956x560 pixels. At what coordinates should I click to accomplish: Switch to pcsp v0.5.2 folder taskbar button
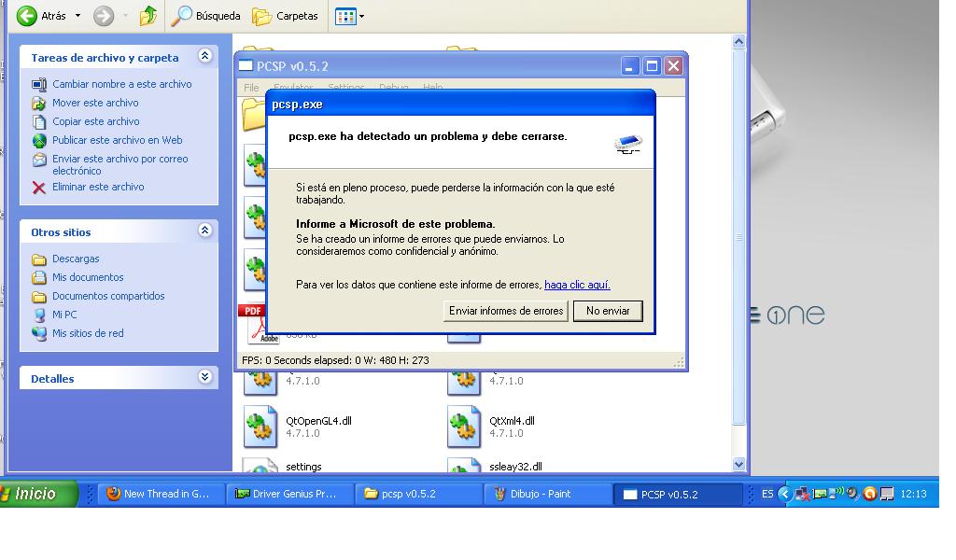tap(419, 494)
